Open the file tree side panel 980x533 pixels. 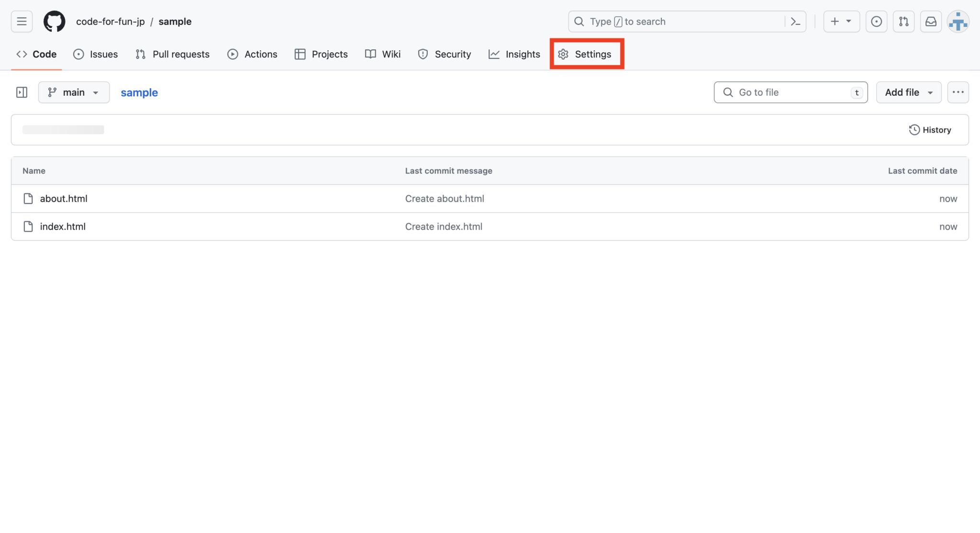coord(21,92)
